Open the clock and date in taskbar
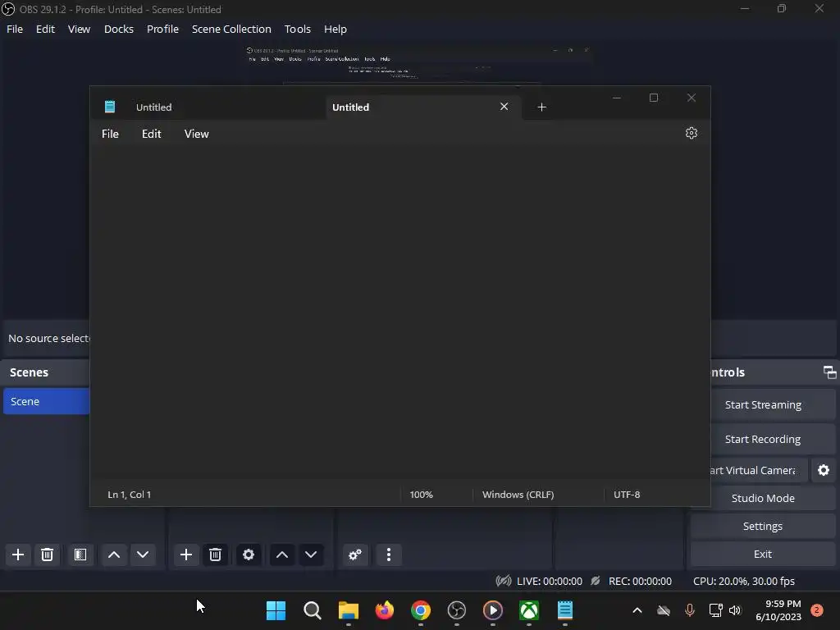This screenshot has height=630, width=840. tap(778, 610)
